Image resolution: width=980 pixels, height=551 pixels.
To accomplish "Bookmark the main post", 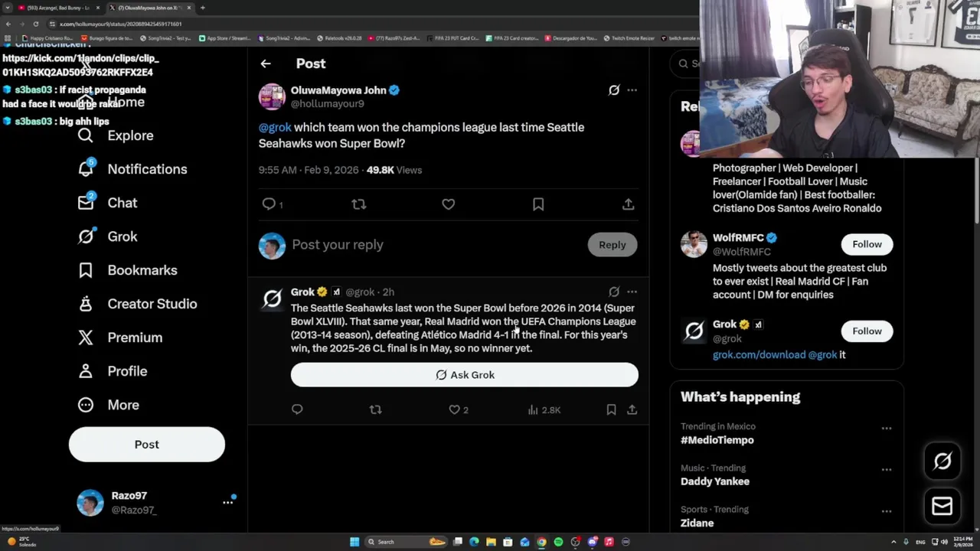I will (x=538, y=204).
